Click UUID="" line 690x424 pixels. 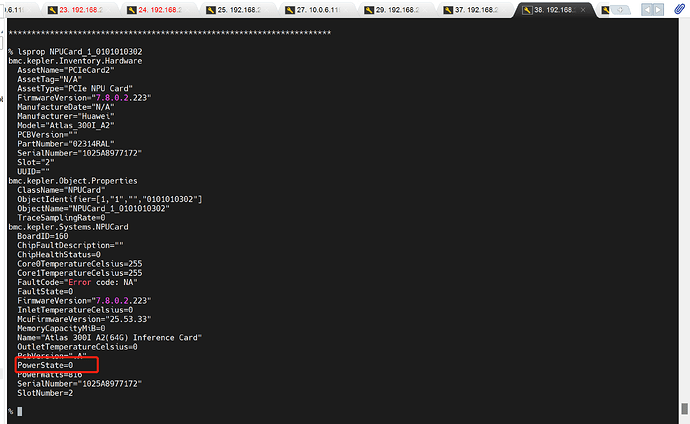click(x=33, y=172)
